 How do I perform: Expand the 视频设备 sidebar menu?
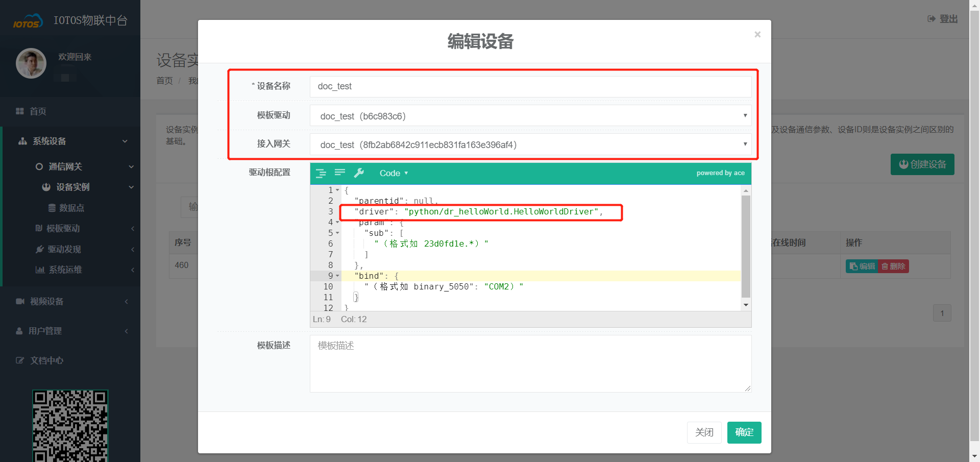[x=47, y=302]
